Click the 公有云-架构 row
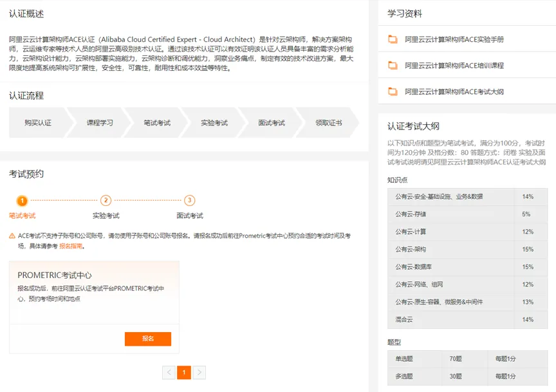This screenshot has height=392, width=556. tap(468, 249)
